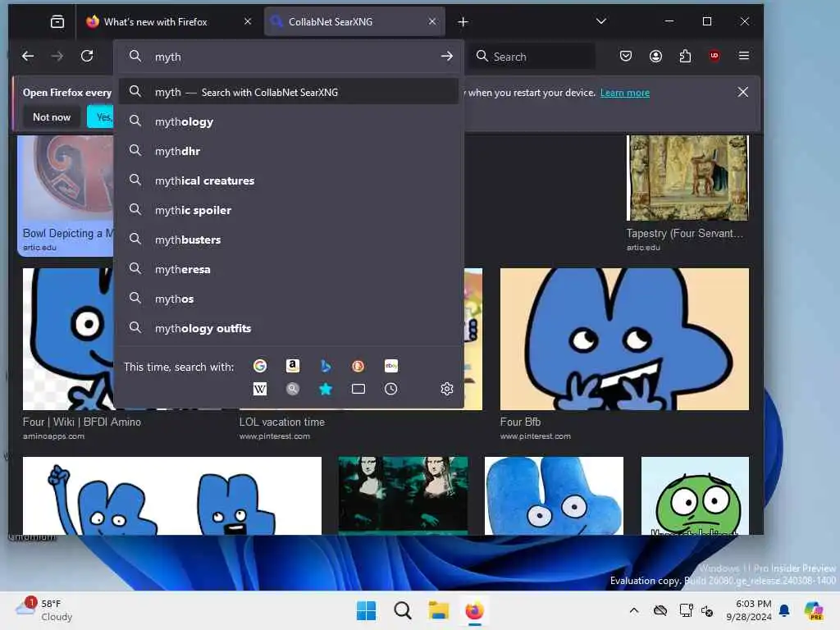Open the uBlock Origin extension icon
This screenshot has width=840, height=630.
click(x=714, y=56)
